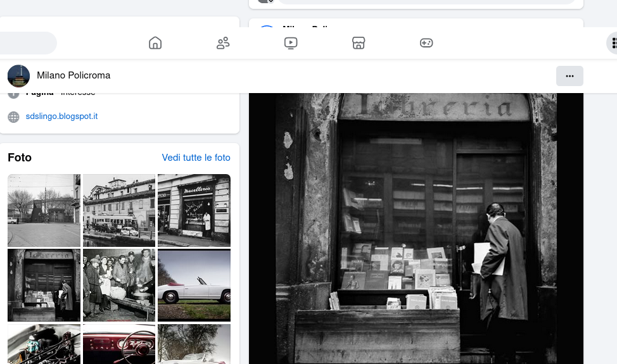Viewport: 617px width, 364px height.
Task: Click the large Libreria post photo
Action: coord(416,228)
